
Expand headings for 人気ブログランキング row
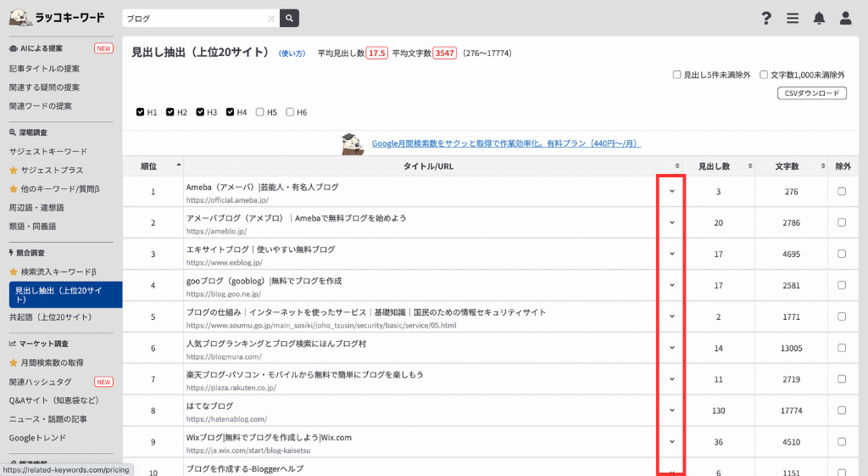(x=671, y=347)
